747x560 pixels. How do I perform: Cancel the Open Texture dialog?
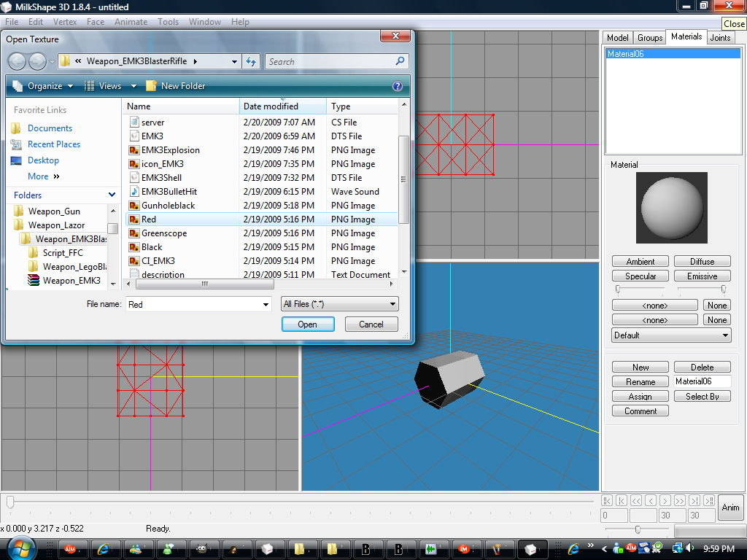371,324
